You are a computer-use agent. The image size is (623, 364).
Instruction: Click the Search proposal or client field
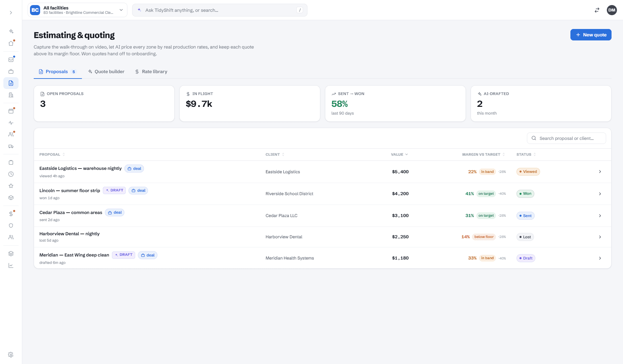pos(566,138)
